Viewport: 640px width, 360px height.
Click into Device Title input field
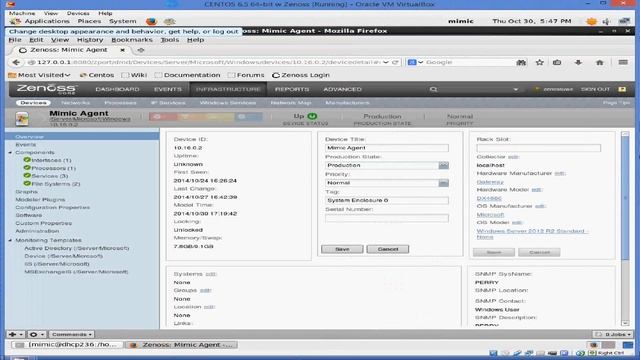tap(387, 148)
